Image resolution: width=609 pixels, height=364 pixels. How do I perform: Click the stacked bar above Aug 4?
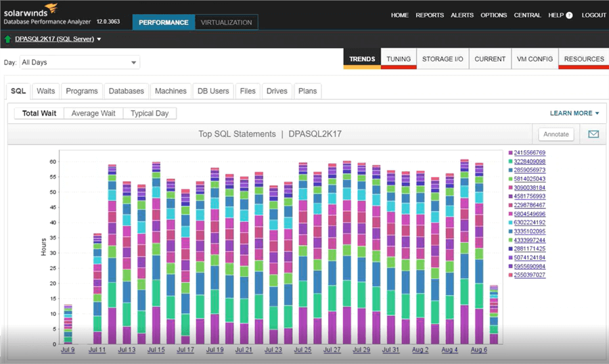(450, 258)
